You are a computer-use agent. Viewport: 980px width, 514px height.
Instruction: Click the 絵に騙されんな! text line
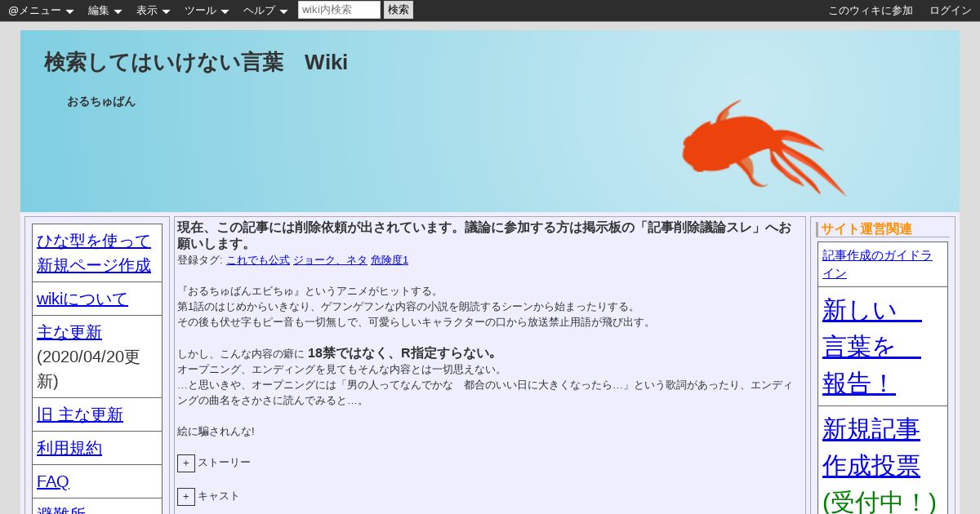pos(216,432)
